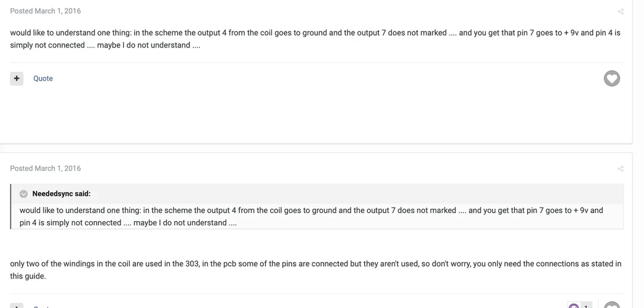Toggle the multiquote plus button on second post
Viewport: 644px width, 308px height.
(x=17, y=306)
